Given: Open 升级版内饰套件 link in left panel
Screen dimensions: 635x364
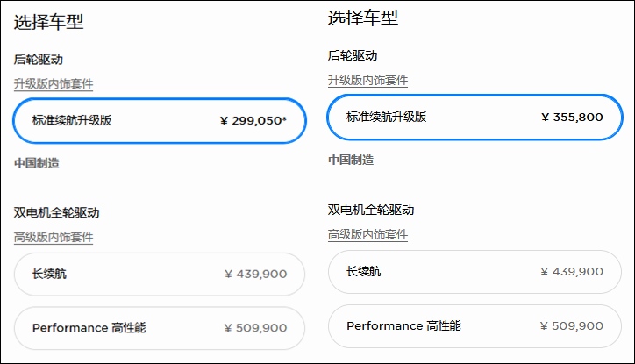Looking at the screenshot, I should pos(54,84).
